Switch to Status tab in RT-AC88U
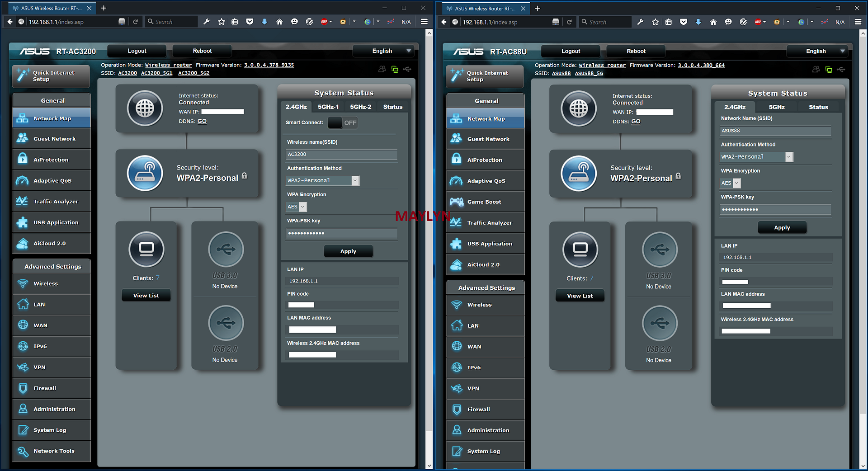868x471 pixels. [x=819, y=107]
